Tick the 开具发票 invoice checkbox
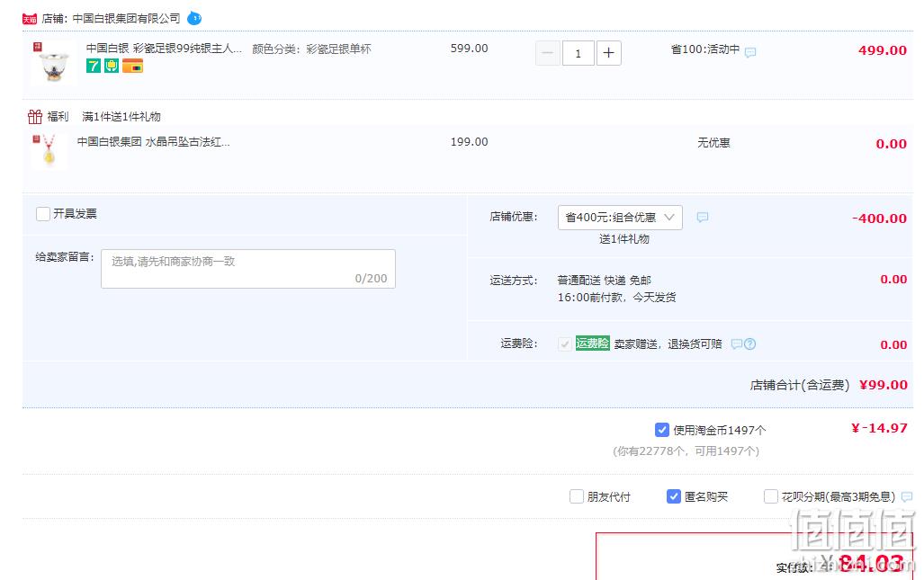Viewport: 924px width, 580px height. pos(43,214)
